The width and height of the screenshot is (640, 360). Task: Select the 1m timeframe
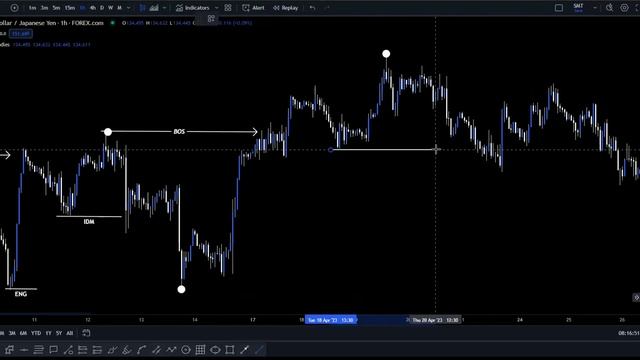(32, 8)
